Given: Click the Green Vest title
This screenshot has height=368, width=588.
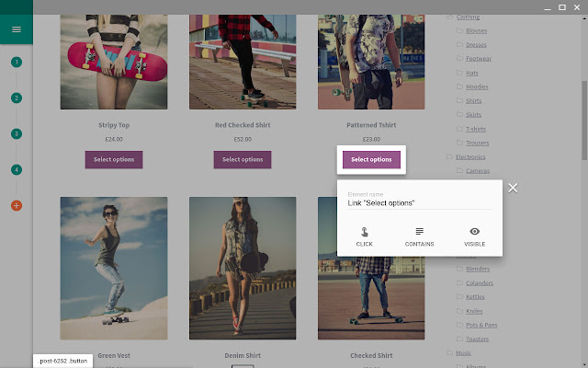Looking at the screenshot, I should (114, 356).
